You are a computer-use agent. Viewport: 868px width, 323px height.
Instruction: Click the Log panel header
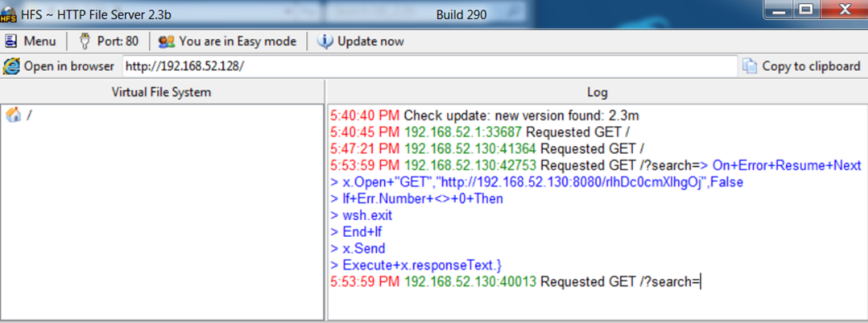tap(597, 92)
